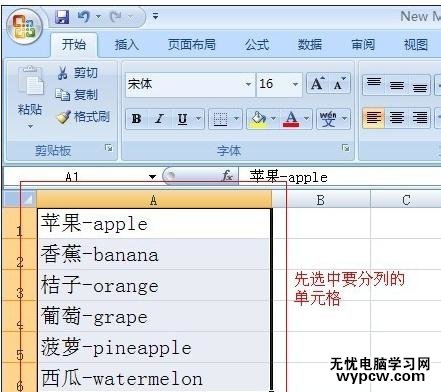Open the 数据 ribbon tab
This screenshot has height=392, width=441.
pyautogui.click(x=310, y=45)
